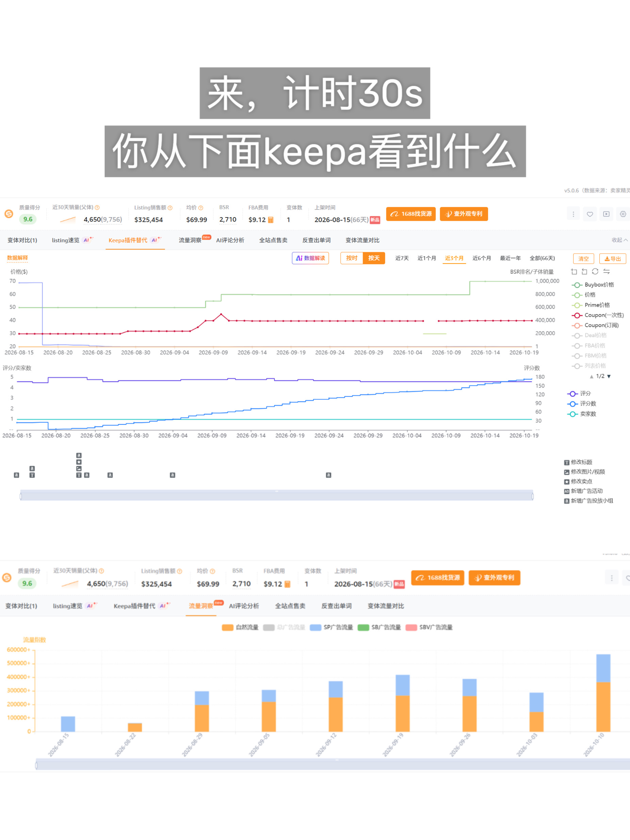Click the star 修改卖点 marker on timeline
The height and width of the screenshot is (840, 630).
(79, 462)
